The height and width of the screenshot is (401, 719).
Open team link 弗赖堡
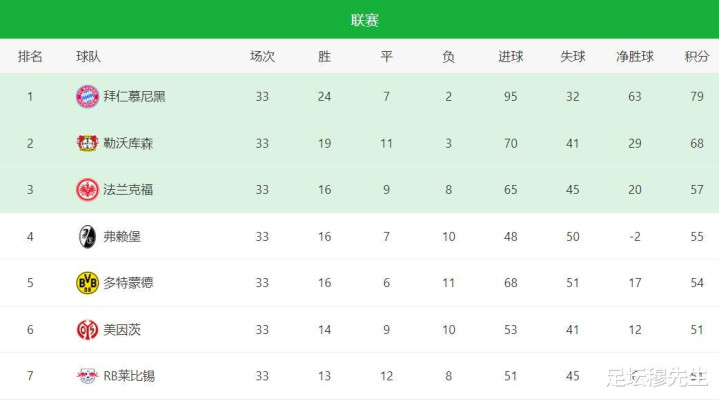(122, 236)
